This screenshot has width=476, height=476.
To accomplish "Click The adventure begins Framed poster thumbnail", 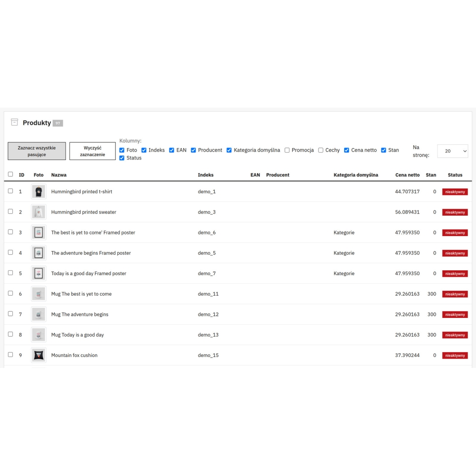I will click(39, 253).
